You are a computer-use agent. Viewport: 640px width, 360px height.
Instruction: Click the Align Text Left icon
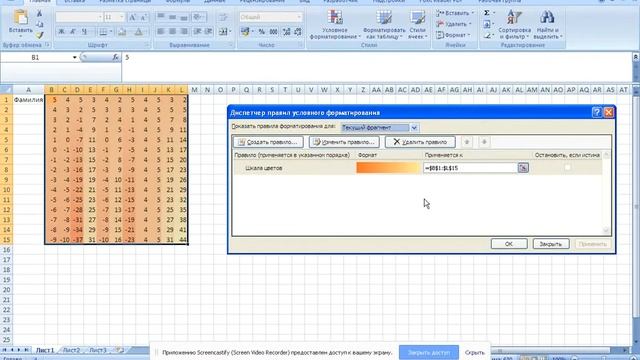[161, 31]
